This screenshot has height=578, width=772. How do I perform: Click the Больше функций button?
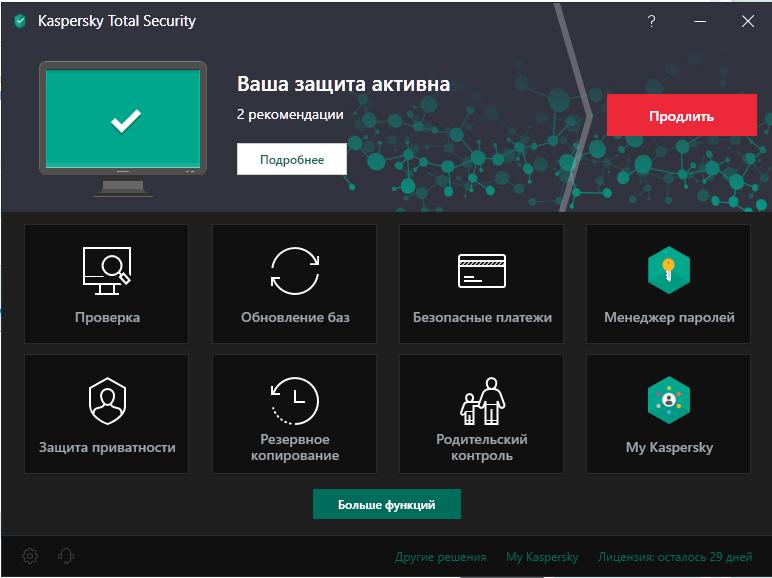click(x=386, y=504)
